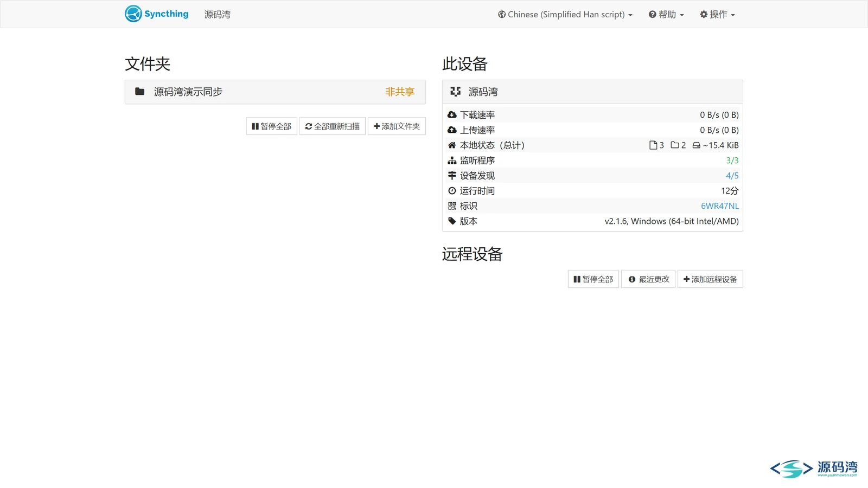Viewport: 868px width, 488px height.
Task: Click the sitemap icon beside 监听程序
Action: 452,160
